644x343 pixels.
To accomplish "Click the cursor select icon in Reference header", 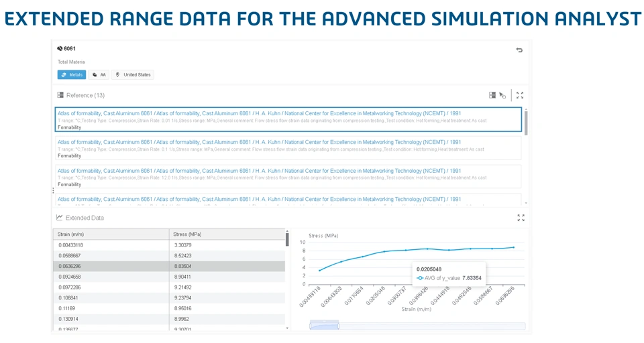I will tap(502, 95).
